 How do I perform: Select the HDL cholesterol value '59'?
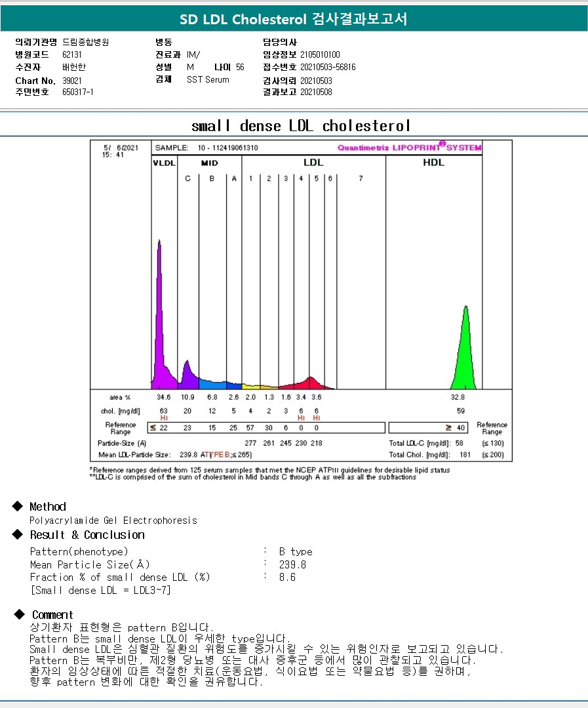point(461,411)
